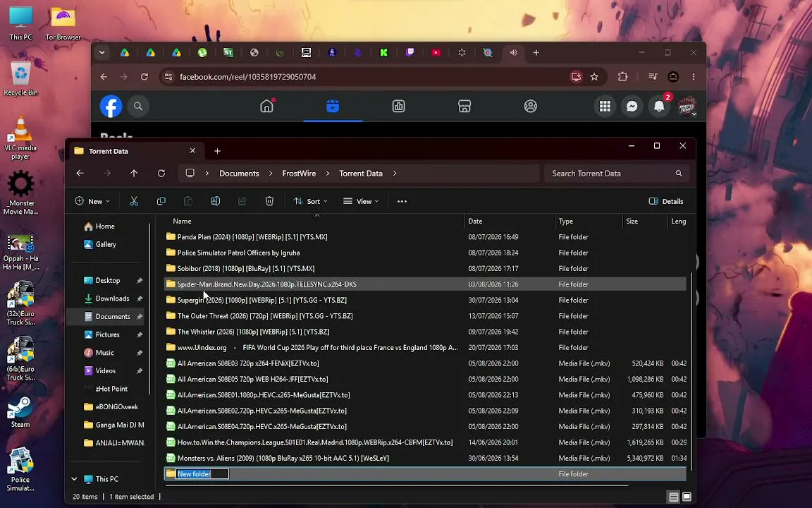The image size is (812, 508).
Task: Toggle the Details pane button
Action: [666, 201]
